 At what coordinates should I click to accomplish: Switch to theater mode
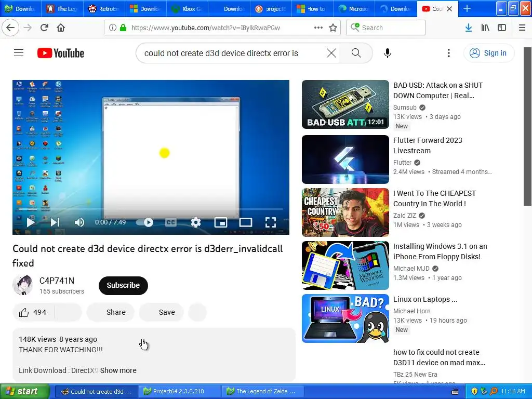[x=246, y=222]
